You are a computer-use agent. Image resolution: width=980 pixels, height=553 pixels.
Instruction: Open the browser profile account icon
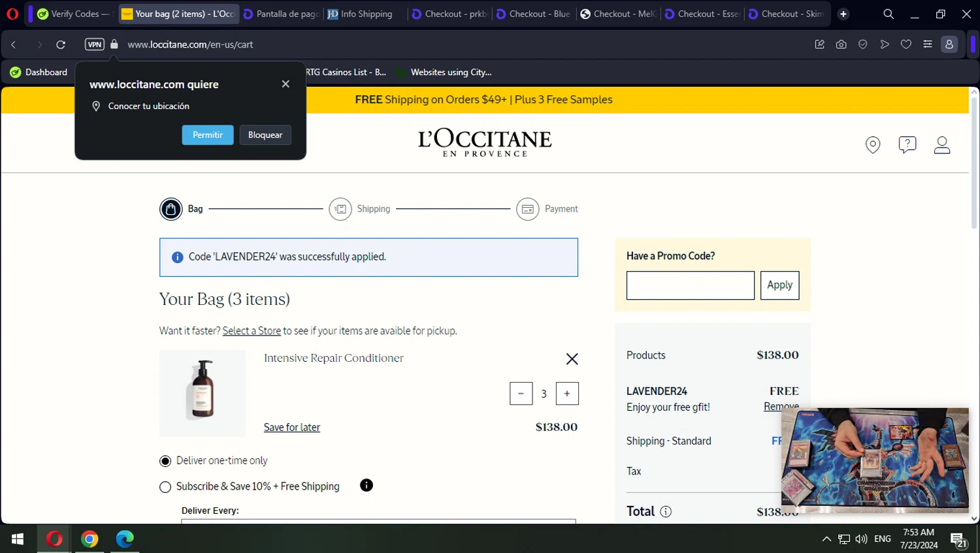tap(949, 44)
